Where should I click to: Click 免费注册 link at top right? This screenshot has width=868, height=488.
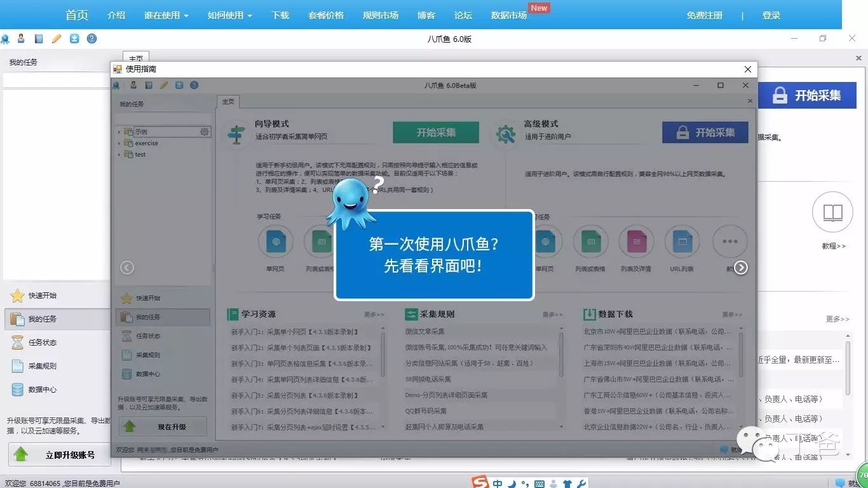tap(705, 15)
